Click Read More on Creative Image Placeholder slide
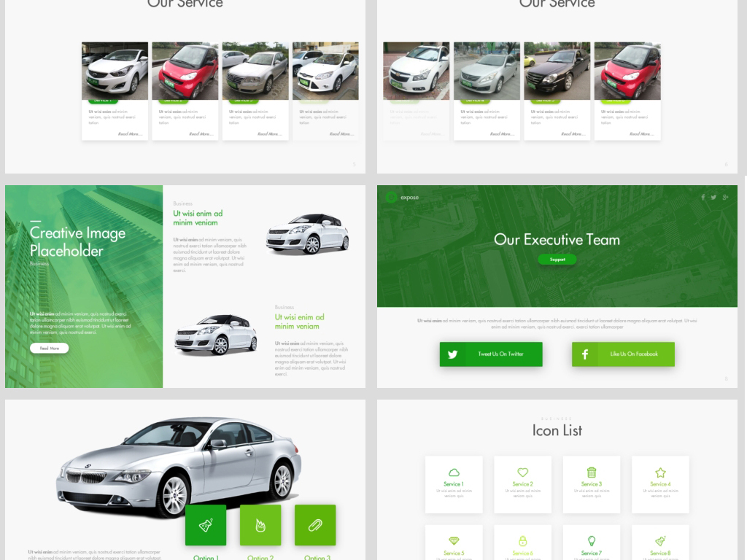 click(x=50, y=349)
